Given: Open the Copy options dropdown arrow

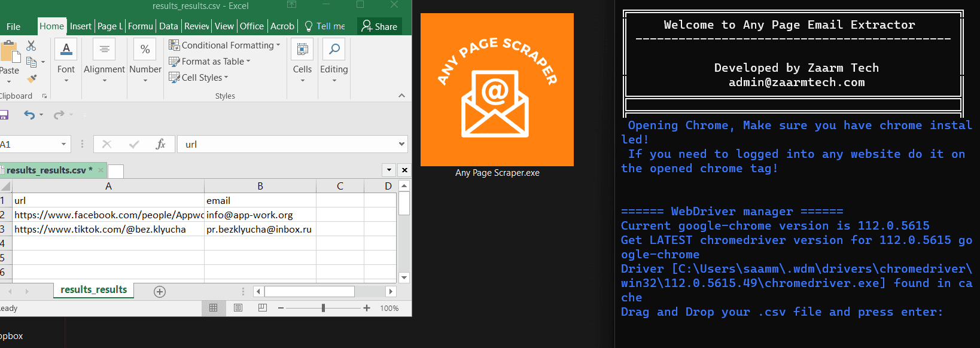Looking at the screenshot, I should click(43, 62).
